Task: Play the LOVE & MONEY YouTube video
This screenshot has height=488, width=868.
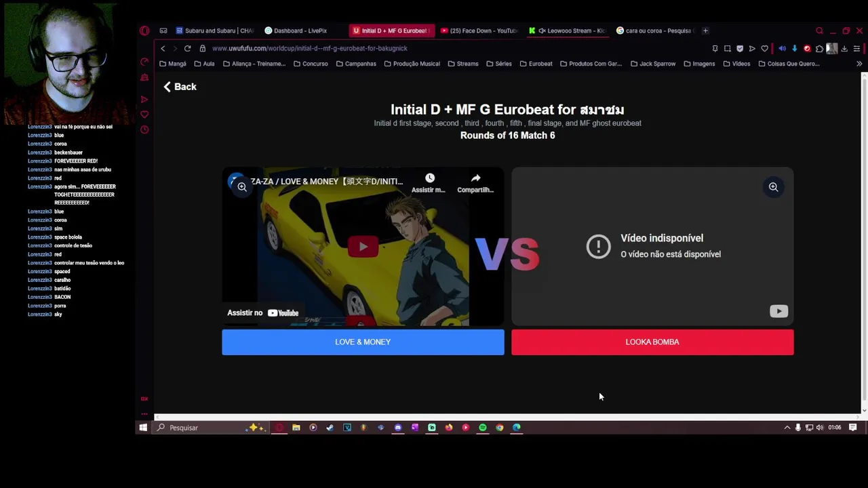Action: 363,247
